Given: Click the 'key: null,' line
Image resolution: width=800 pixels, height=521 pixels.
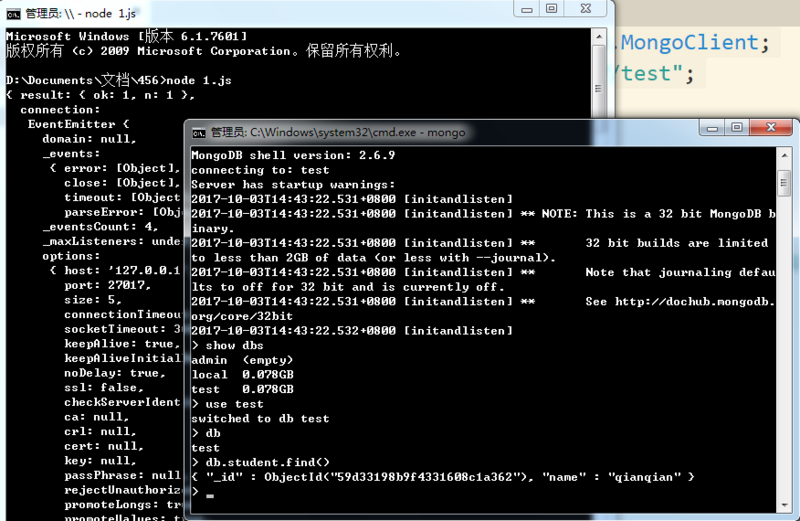Looking at the screenshot, I should pyautogui.click(x=101, y=461).
